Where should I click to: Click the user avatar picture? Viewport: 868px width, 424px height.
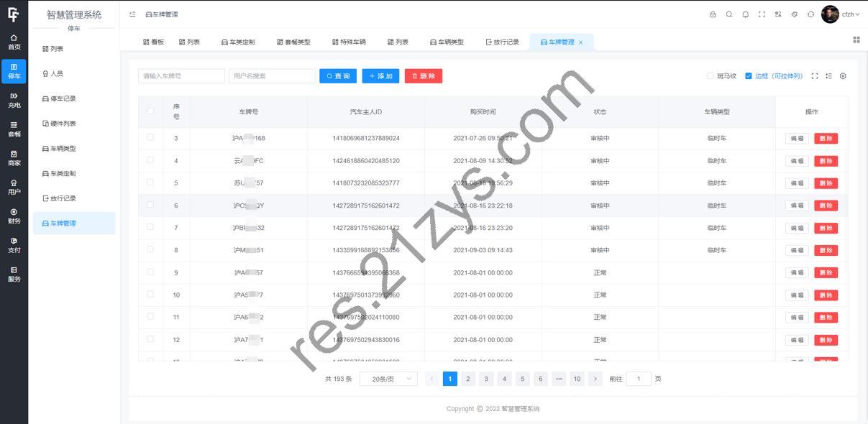[x=830, y=14]
